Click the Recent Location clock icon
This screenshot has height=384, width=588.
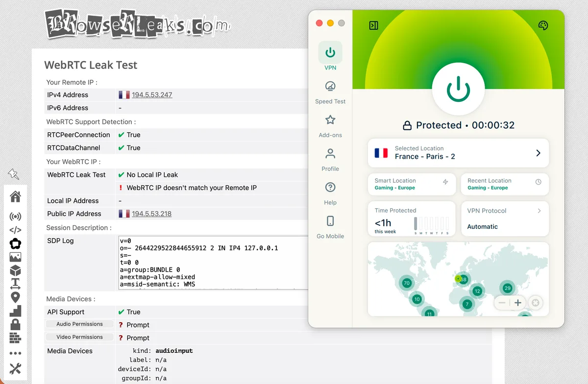(x=539, y=182)
